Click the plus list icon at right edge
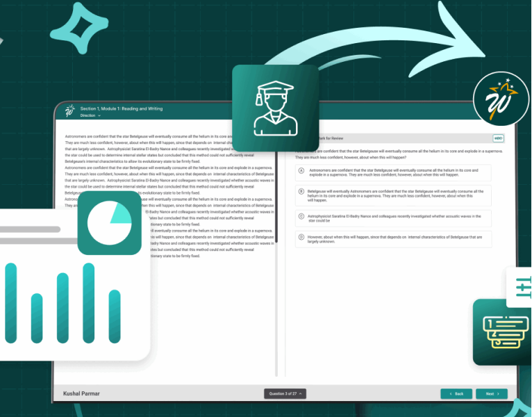The image size is (532, 417). [x=522, y=286]
